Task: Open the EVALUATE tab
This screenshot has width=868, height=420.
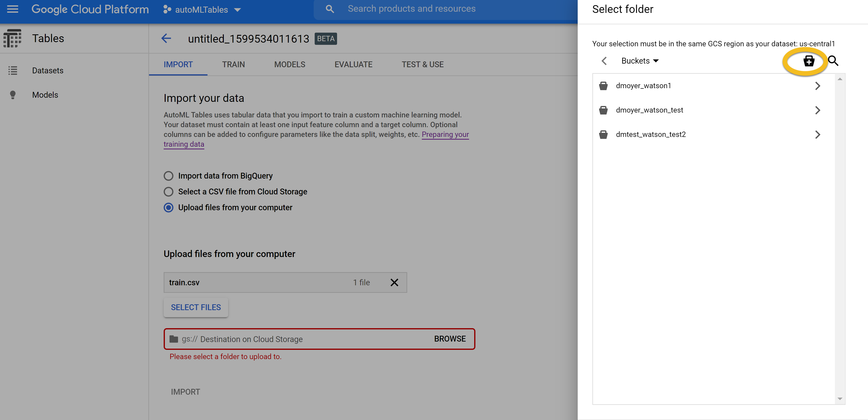Action: pyautogui.click(x=353, y=64)
